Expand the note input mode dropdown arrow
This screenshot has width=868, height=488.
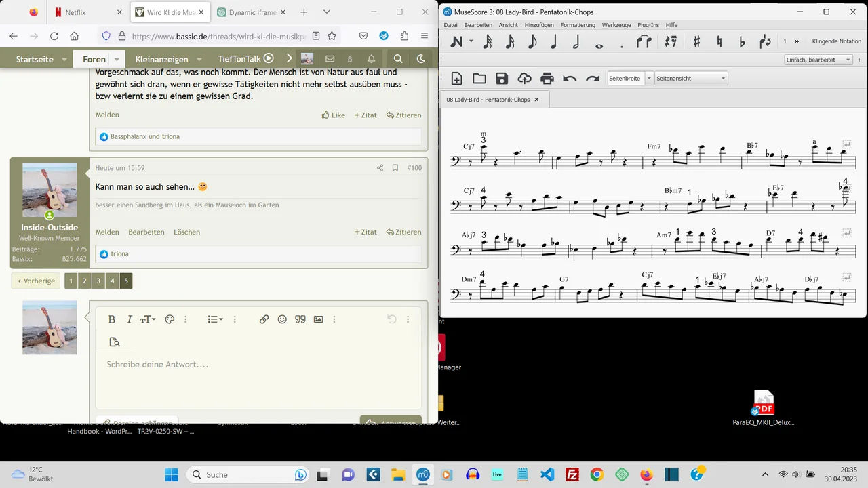471,42
